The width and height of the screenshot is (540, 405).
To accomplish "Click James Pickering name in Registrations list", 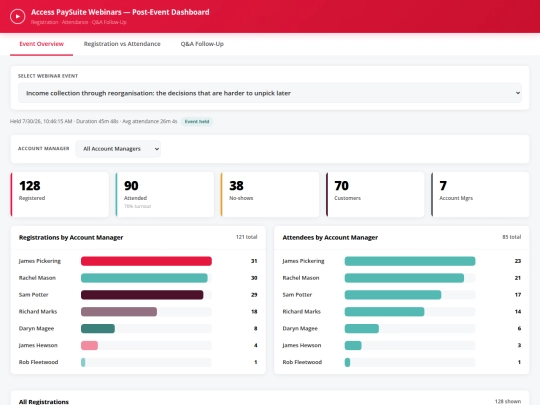I will (x=40, y=261).
